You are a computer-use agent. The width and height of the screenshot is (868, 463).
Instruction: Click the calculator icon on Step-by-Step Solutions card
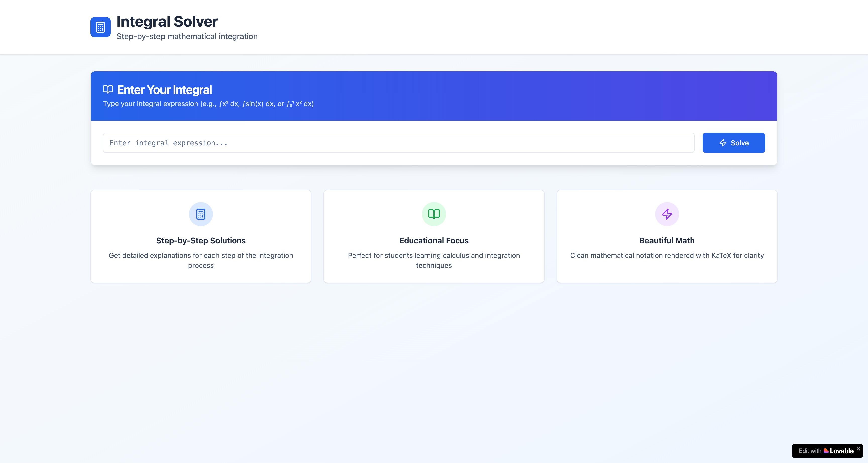[200, 214]
